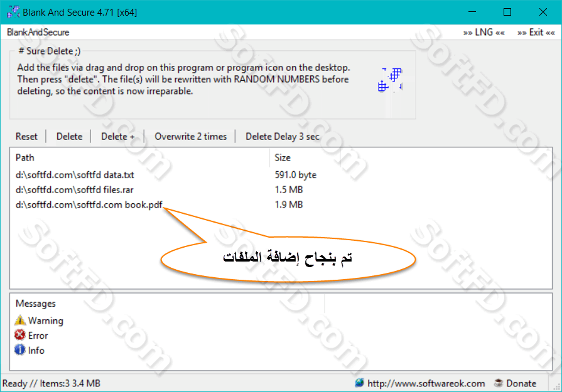This screenshot has height=392, width=562.
Task: Click the blue Info icon in Messages
Action: click(x=19, y=350)
